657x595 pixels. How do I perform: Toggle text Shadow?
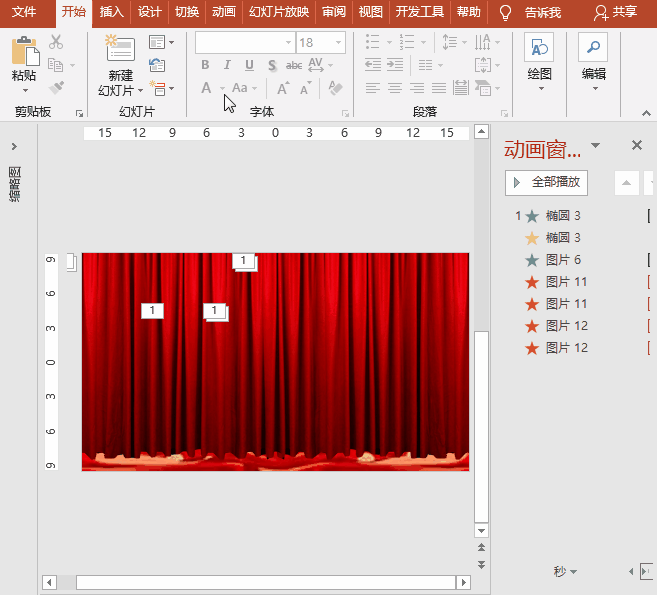(272, 65)
